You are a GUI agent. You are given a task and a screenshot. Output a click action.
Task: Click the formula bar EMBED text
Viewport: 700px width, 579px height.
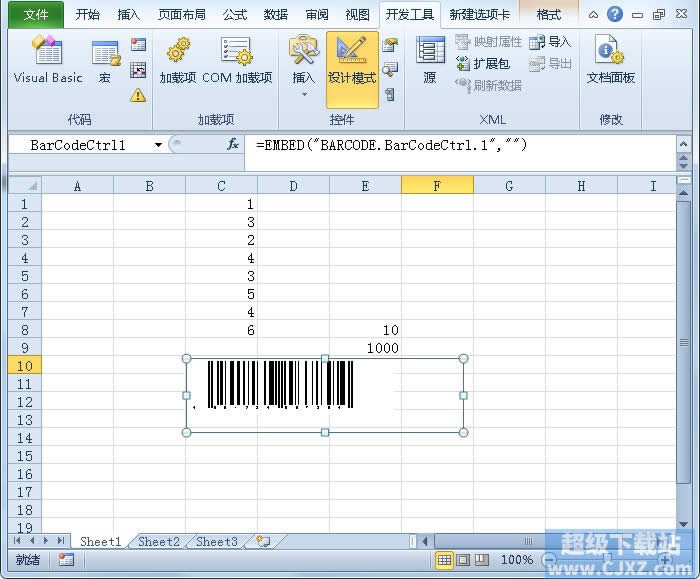pyautogui.click(x=392, y=145)
